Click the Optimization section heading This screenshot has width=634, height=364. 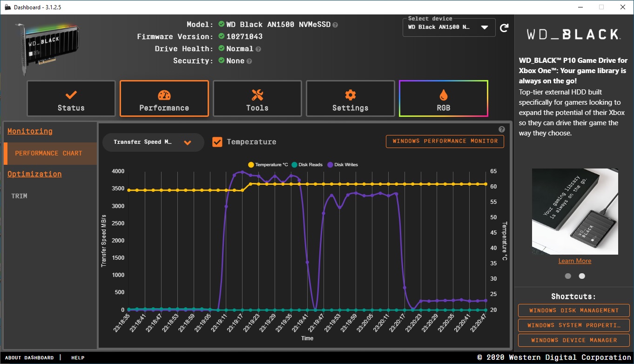[34, 174]
